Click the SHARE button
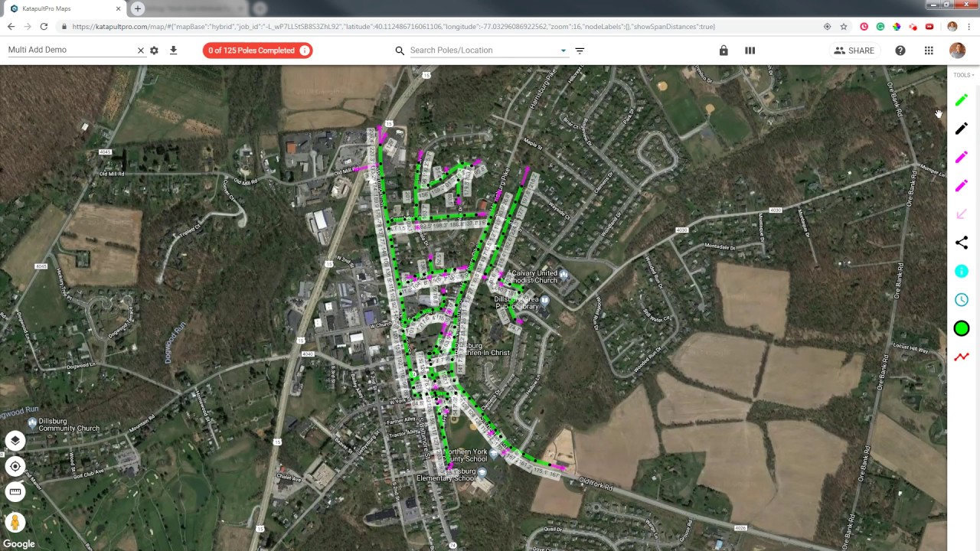Image resolution: width=980 pixels, height=551 pixels. (x=854, y=51)
